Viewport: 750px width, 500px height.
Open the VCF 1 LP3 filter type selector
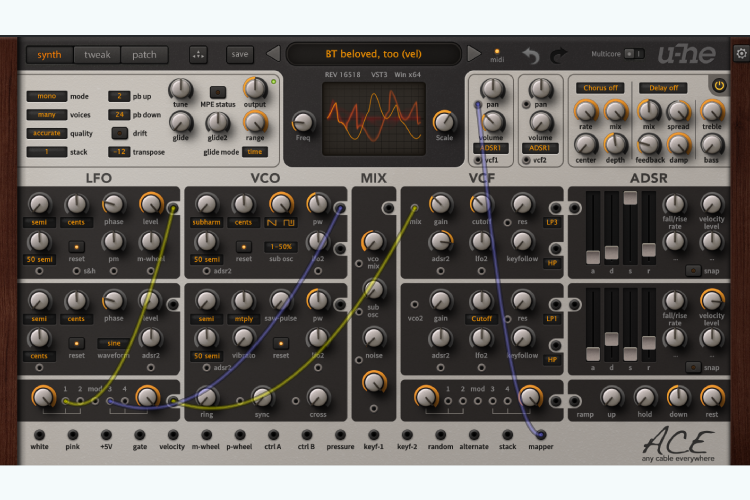(551, 222)
